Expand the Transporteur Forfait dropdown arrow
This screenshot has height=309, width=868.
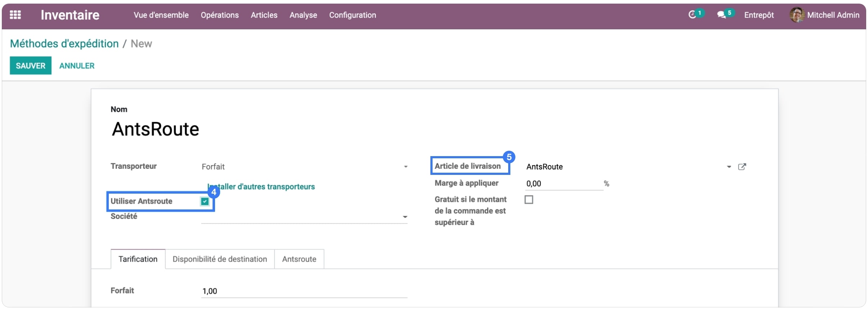pyautogui.click(x=406, y=167)
